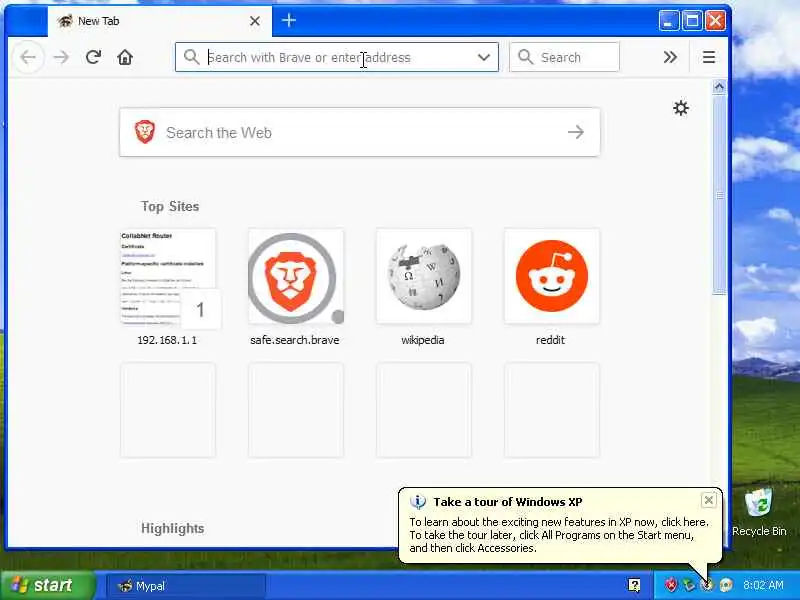
Task: Click the scrollbar up arrow
Action: tap(719, 87)
